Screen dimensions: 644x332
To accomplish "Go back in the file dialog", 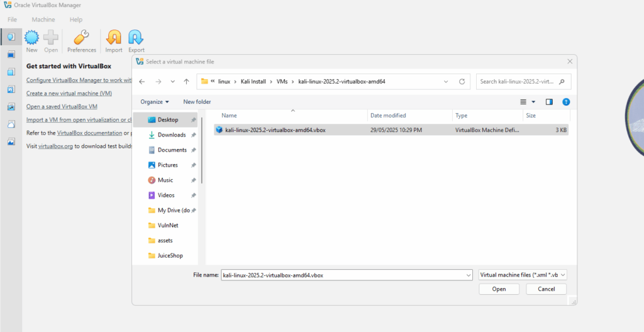I will click(142, 81).
